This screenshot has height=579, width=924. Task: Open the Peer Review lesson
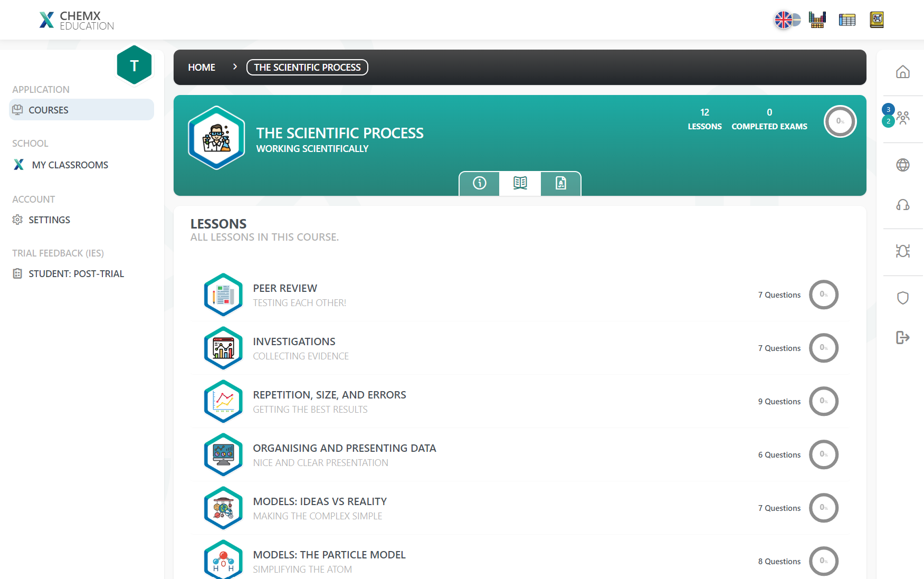[520, 295]
